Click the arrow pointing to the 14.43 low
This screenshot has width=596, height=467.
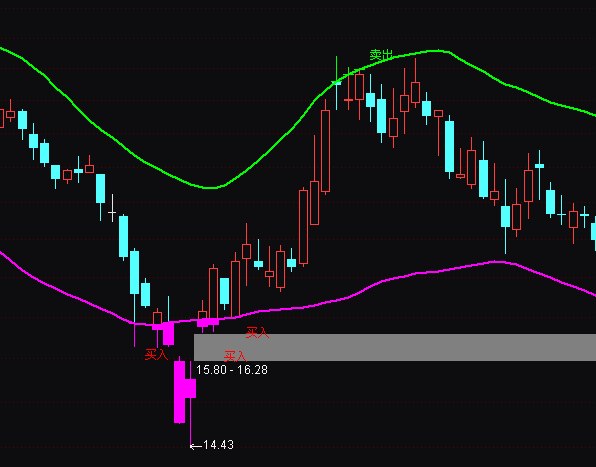[x=195, y=446]
